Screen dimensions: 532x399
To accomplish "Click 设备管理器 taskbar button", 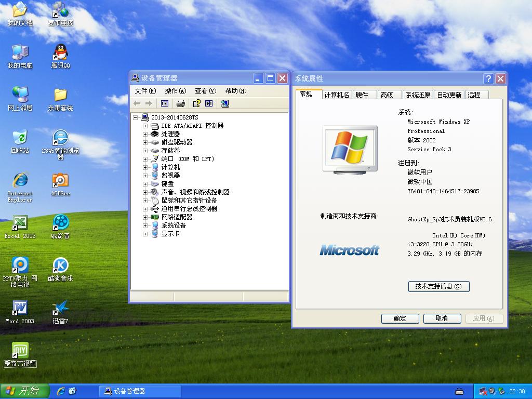I will coord(140,391).
